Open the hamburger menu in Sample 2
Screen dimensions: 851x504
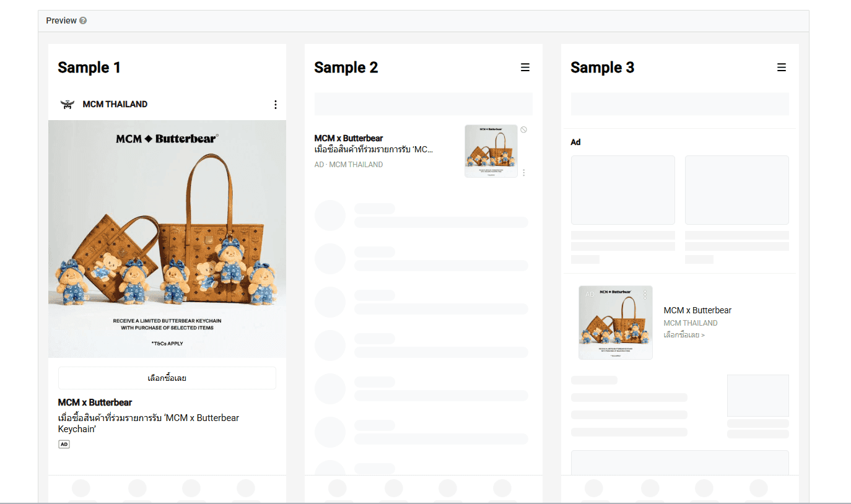pos(525,67)
